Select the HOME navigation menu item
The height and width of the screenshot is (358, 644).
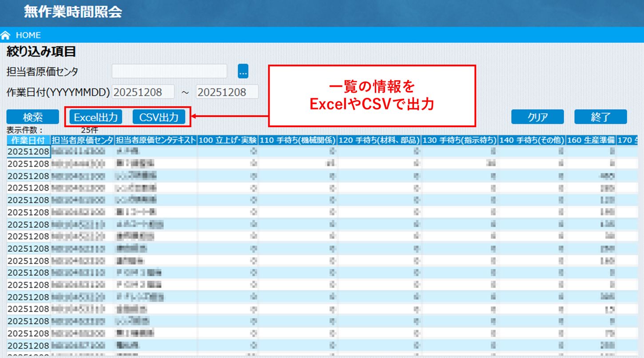pos(28,35)
